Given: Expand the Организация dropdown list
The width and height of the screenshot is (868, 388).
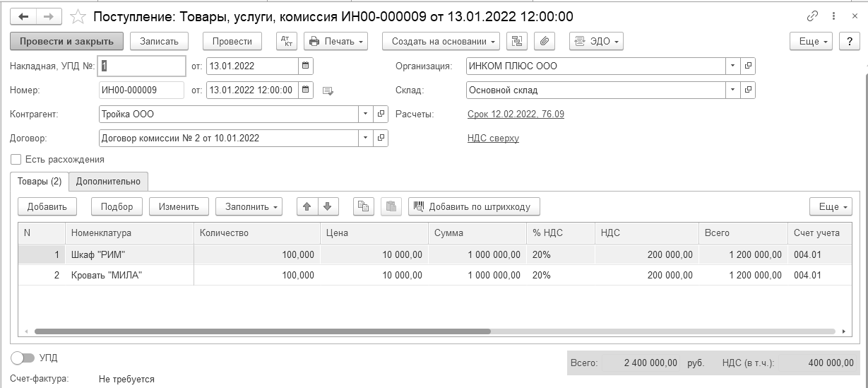Looking at the screenshot, I should tap(734, 66).
